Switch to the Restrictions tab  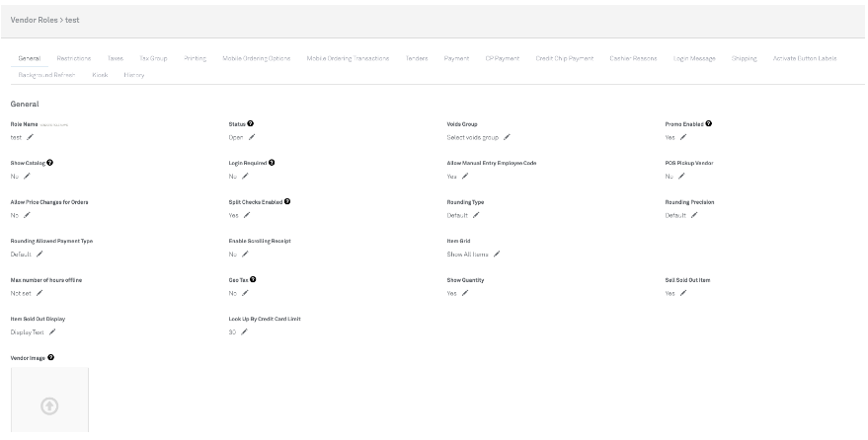(74, 58)
